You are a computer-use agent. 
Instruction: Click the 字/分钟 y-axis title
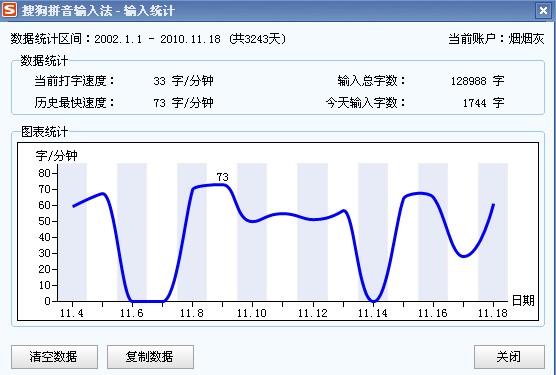click(x=56, y=156)
